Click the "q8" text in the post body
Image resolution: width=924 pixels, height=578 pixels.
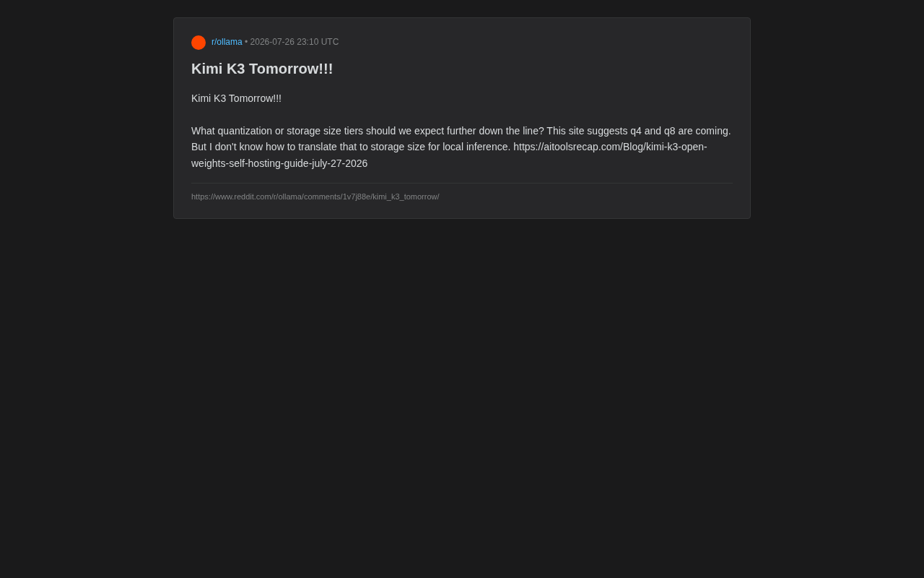[x=670, y=131]
